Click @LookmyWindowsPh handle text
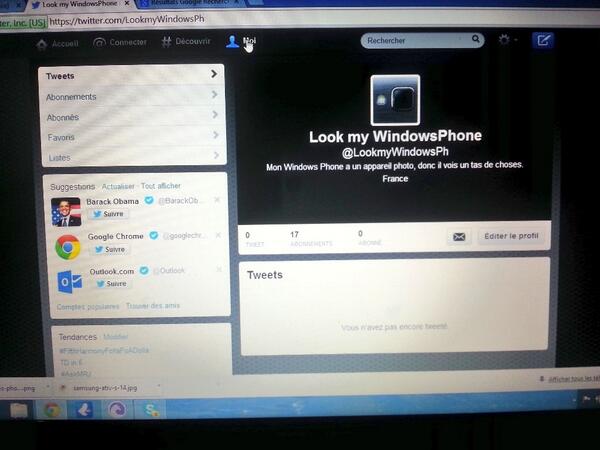 [x=395, y=152]
